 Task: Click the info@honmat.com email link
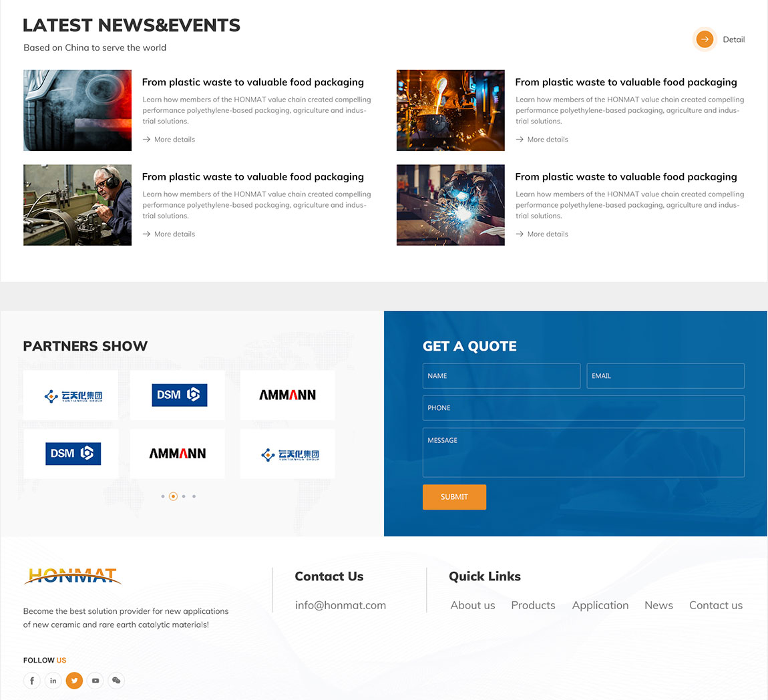click(341, 605)
